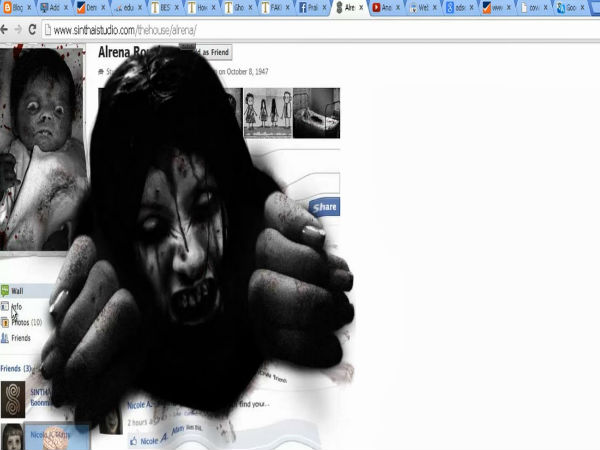
Task: Open the Friends sidebar item
Action: coord(21,338)
